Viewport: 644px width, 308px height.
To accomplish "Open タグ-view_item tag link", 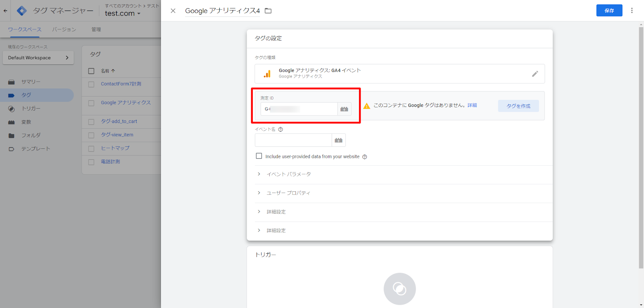I will point(117,135).
